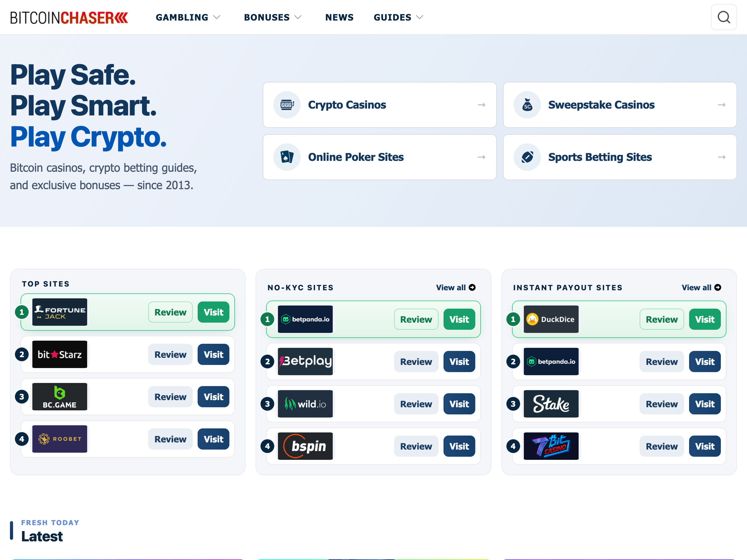Click betpanda.io logo under No-KYC Sites

305,319
